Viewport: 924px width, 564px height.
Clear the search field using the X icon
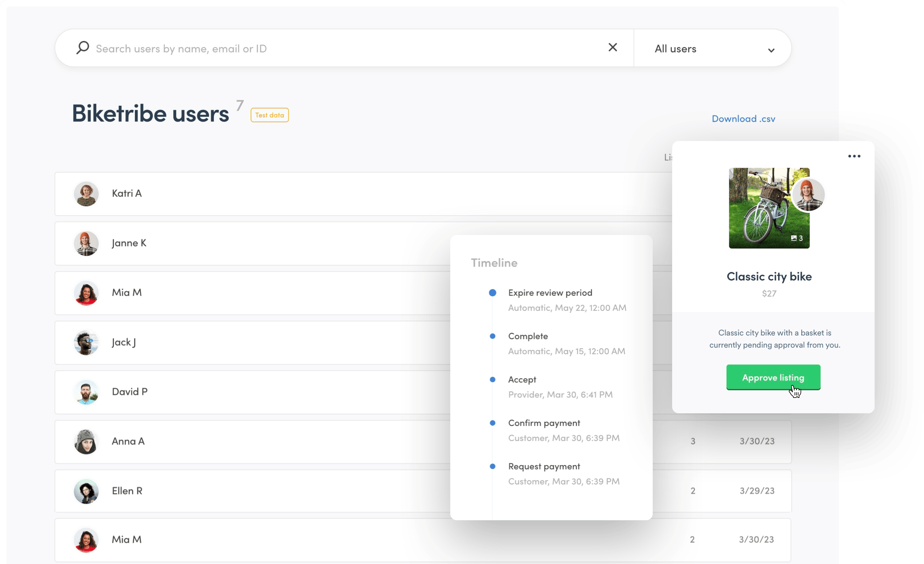pos(613,47)
